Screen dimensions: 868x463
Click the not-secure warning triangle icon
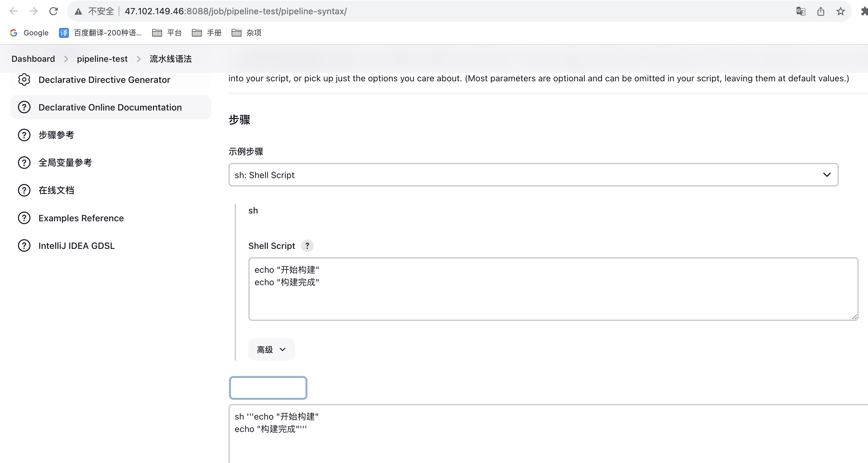[78, 11]
